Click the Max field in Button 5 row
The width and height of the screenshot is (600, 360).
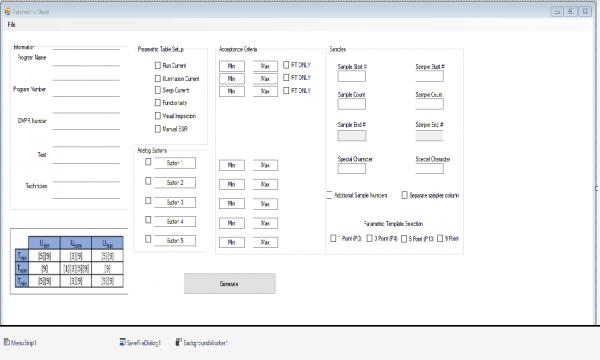click(x=265, y=242)
